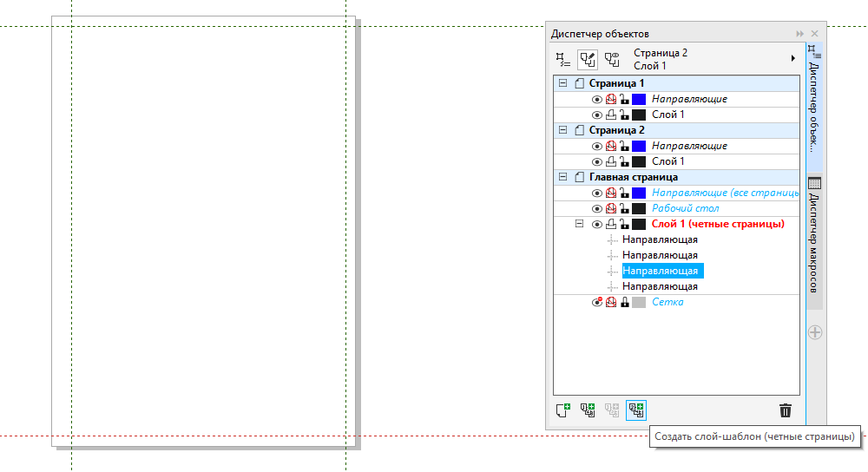
Task: Toggle printing for Страница 2 Направляющие
Action: pos(611,146)
